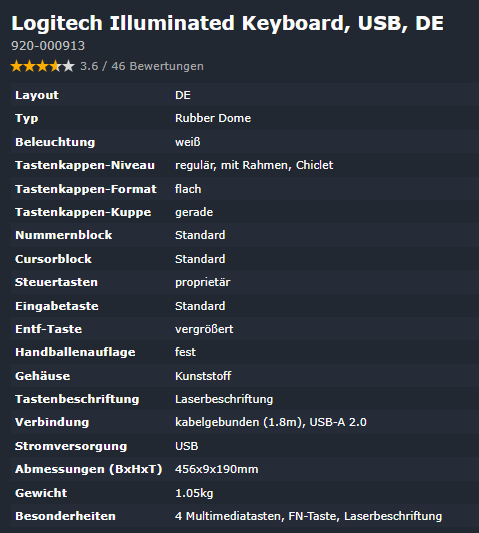479x533 pixels.
Task: Click the star rating icons
Action: [x=42, y=66]
